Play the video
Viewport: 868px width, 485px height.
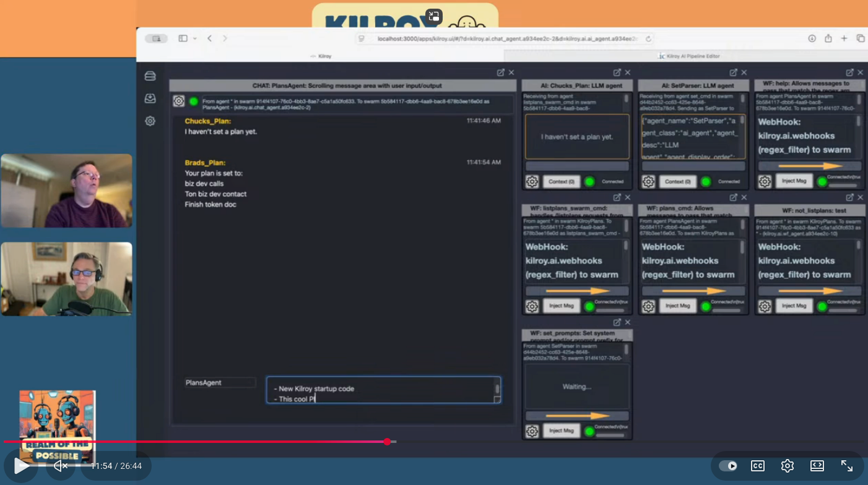click(x=21, y=466)
